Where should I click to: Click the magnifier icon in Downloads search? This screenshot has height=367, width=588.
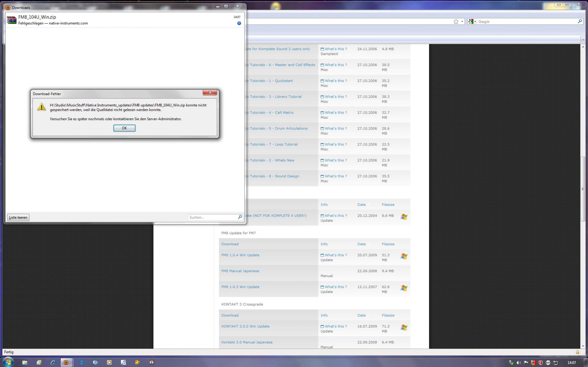tap(240, 217)
